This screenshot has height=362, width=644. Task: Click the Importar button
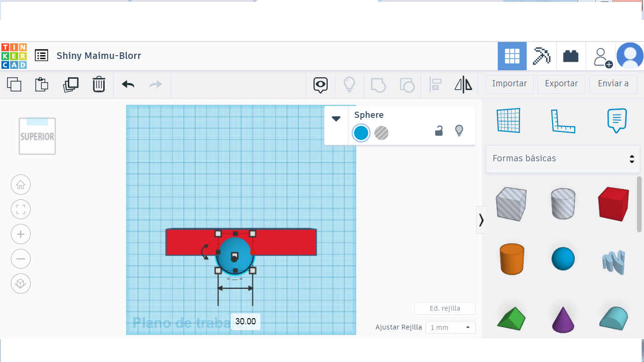510,84
